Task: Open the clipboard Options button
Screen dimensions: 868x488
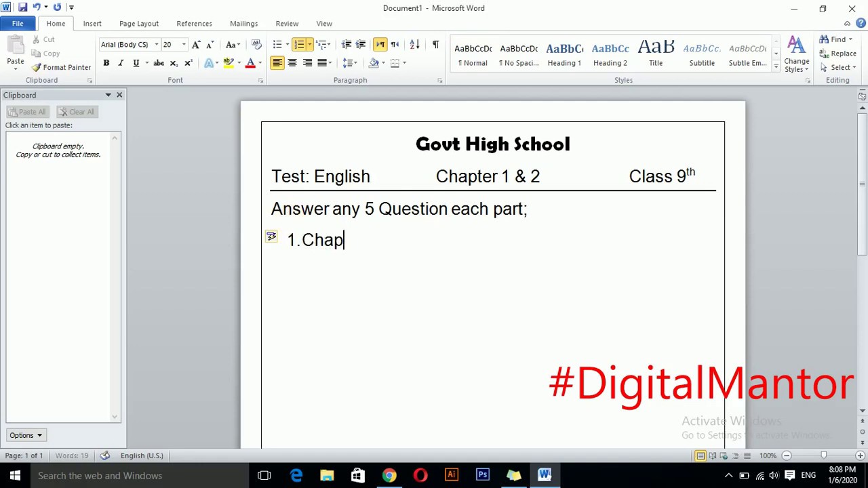Action: [x=26, y=435]
